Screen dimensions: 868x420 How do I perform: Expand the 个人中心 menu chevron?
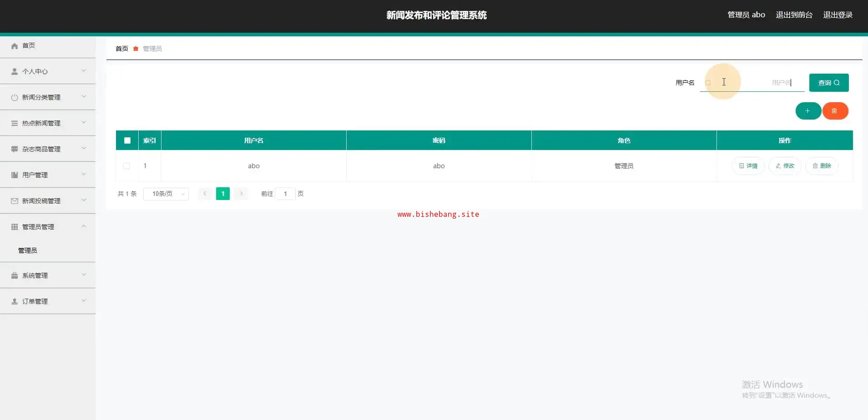[84, 71]
